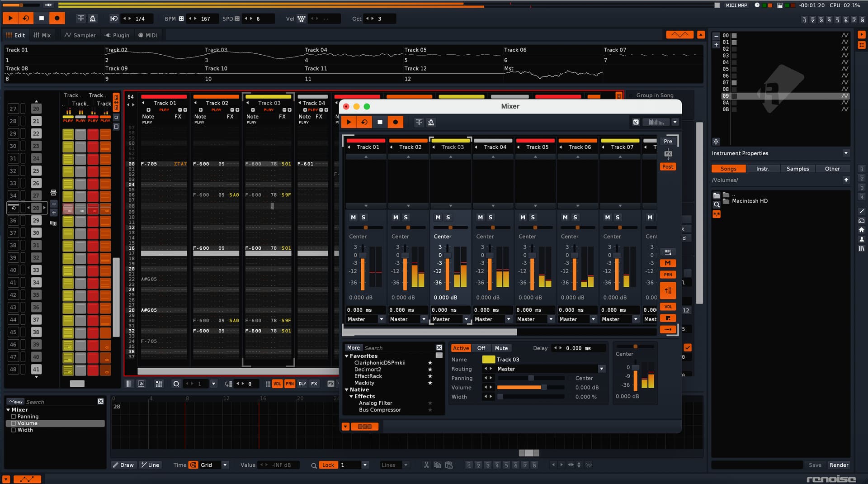Mute Track 05 in the Mixer window

point(523,218)
